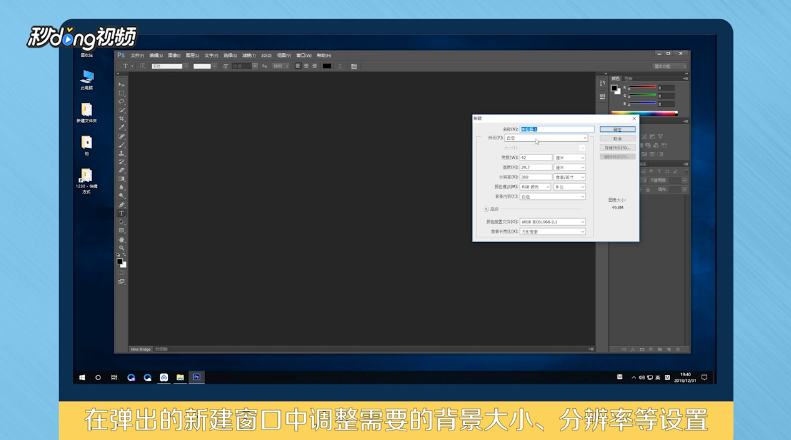Open File Explorer from the taskbar
The image size is (791, 440).
point(180,377)
